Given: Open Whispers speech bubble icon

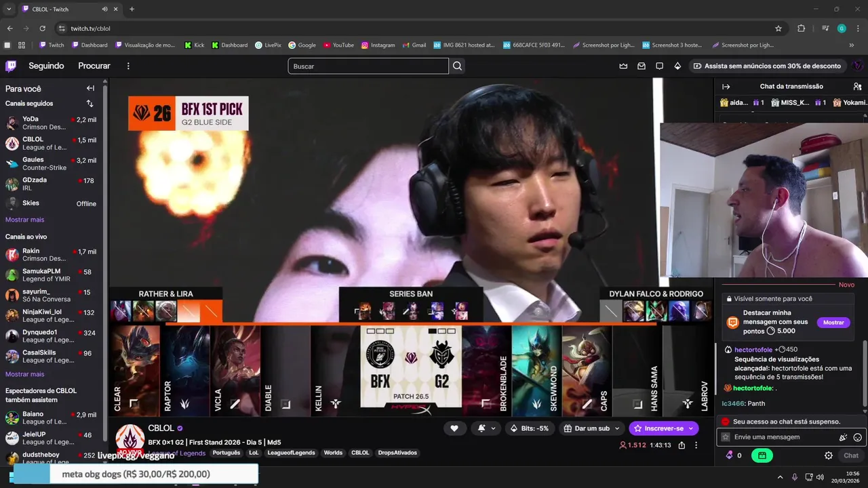Looking at the screenshot, I should 659,66.
